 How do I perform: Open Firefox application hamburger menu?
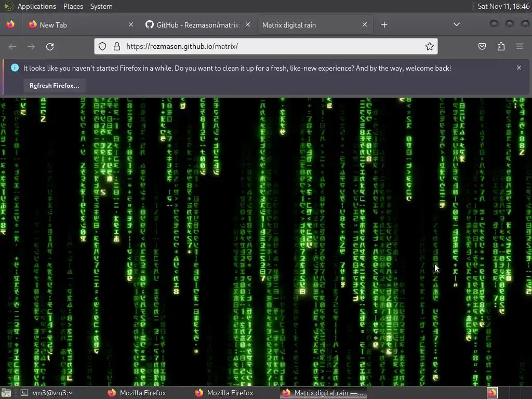(520, 46)
